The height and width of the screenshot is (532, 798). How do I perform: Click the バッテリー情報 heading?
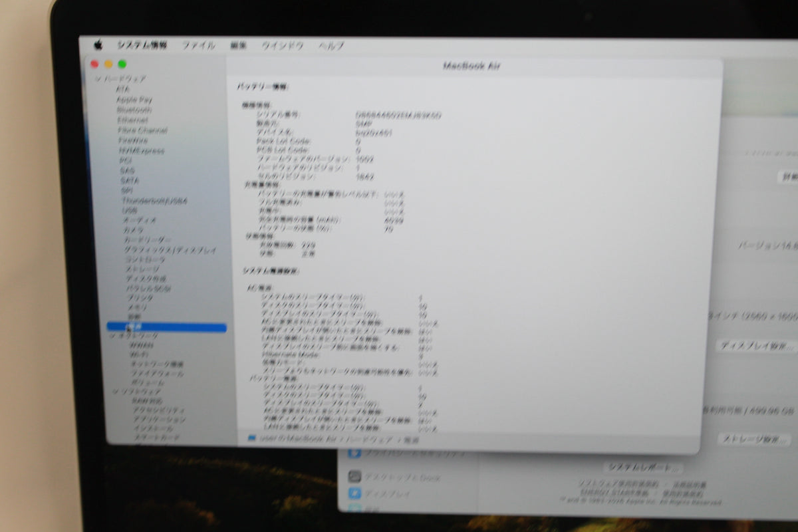(263, 86)
